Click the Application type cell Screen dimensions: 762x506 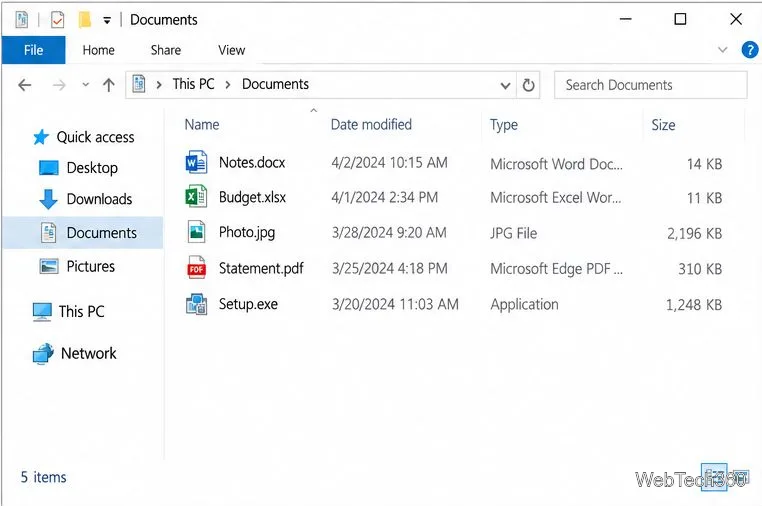pos(524,304)
